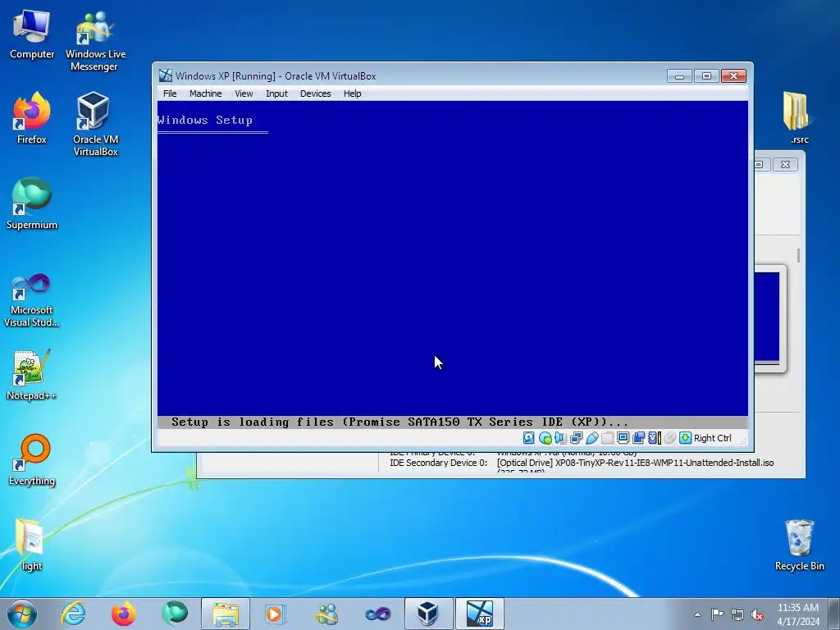Open the Action Center flag tray icon
The height and width of the screenshot is (630, 840).
[717, 614]
